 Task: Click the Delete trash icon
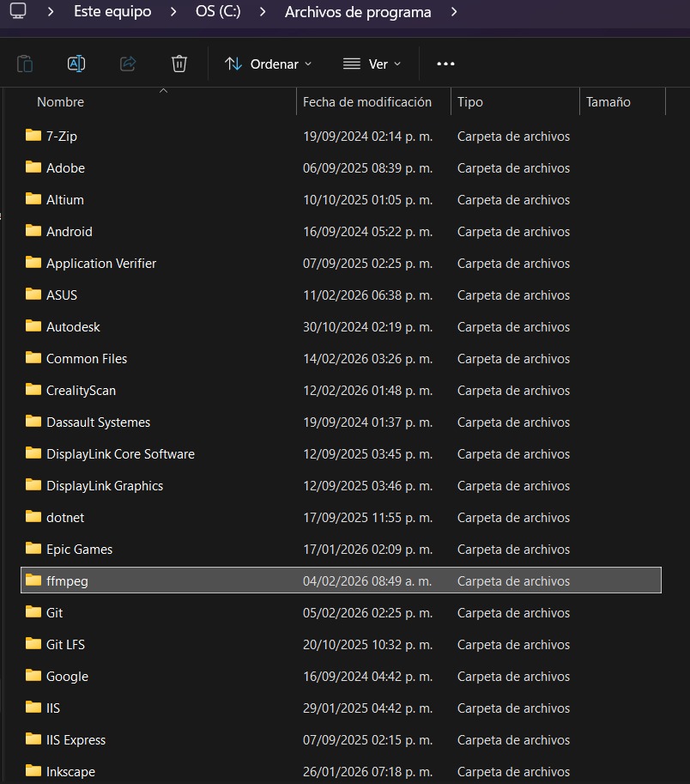tap(179, 63)
